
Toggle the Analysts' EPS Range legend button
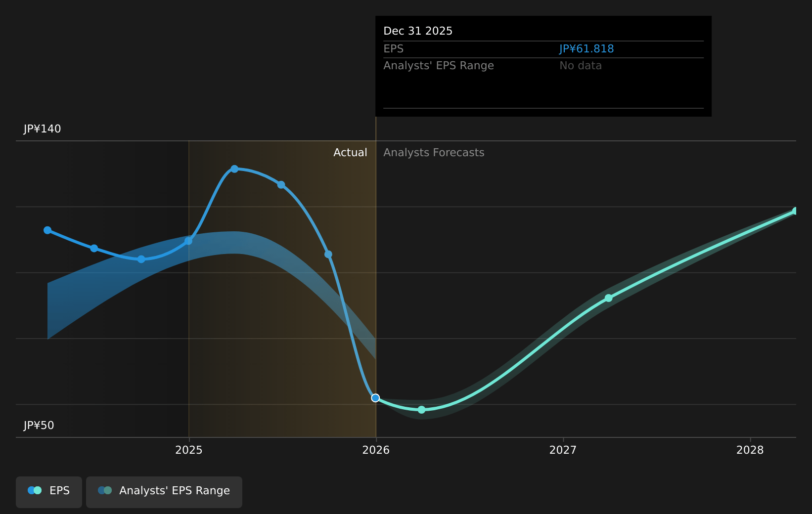164,492
